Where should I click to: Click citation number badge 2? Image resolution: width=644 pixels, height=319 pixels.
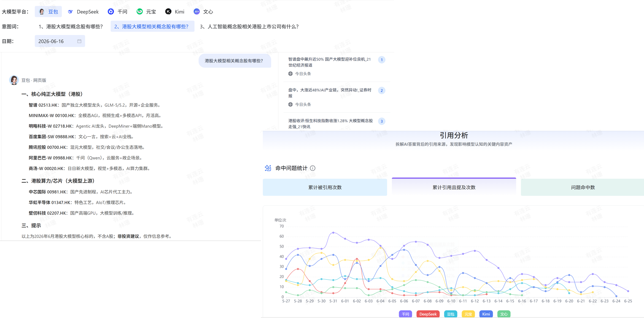pos(381,90)
